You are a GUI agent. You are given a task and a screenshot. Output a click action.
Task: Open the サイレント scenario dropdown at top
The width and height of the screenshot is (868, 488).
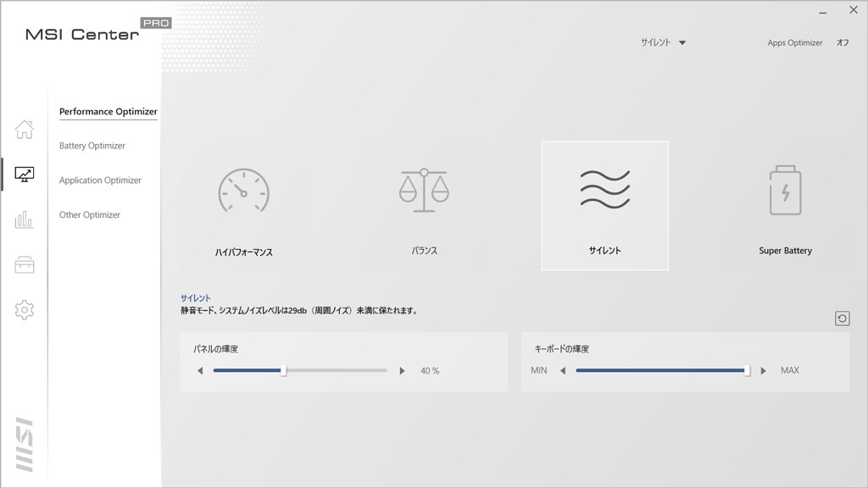tap(663, 42)
